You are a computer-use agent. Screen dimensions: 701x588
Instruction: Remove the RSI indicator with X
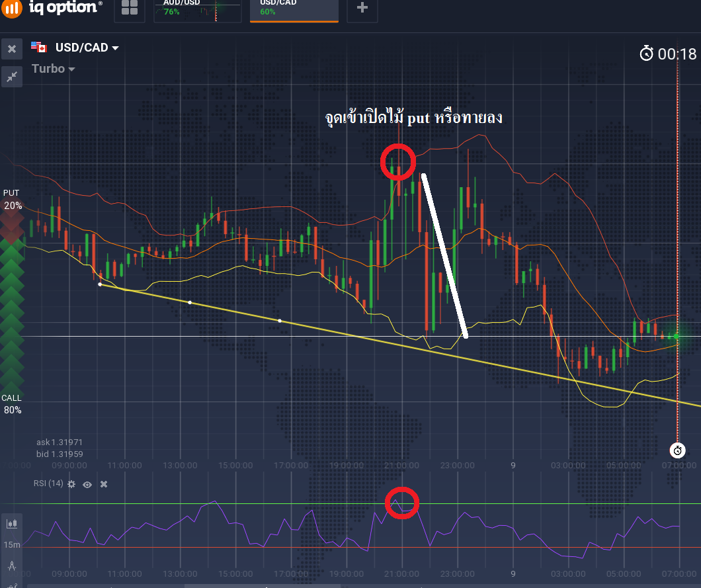[104, 484]
